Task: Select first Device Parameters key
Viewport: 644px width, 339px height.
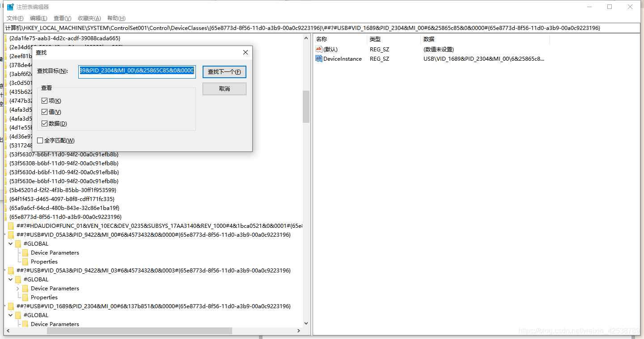Action: 55,253
